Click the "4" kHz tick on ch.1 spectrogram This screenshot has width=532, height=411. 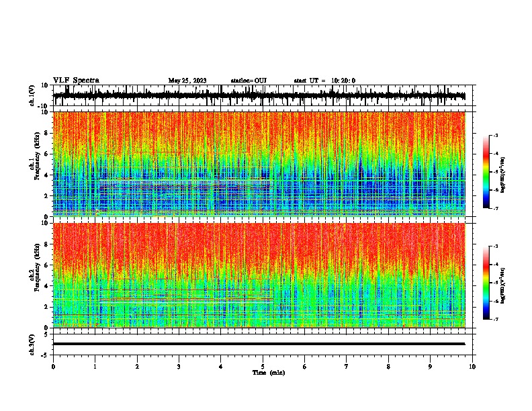(x=47, y=175)
